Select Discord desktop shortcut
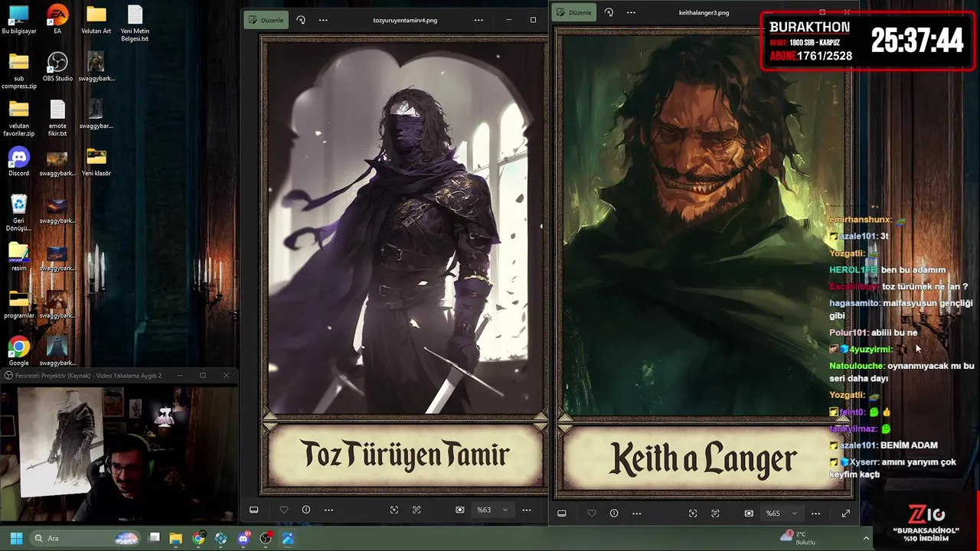The image size is (980, 551). click(18, 162)
